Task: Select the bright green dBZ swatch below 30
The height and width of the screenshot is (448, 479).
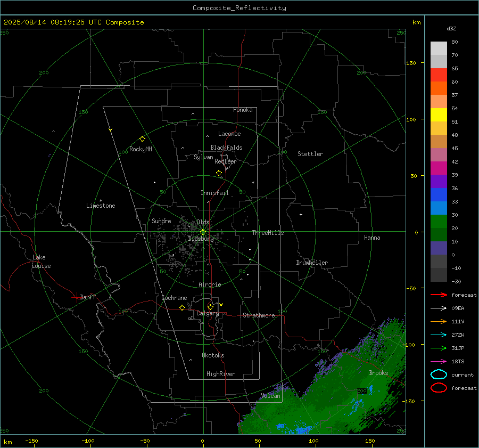Action: click(x=439, y=221)
